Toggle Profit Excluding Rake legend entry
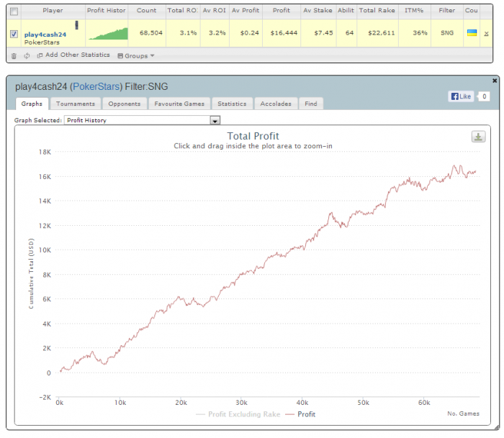The image size is (504, 438). click(x=238, y=414)
